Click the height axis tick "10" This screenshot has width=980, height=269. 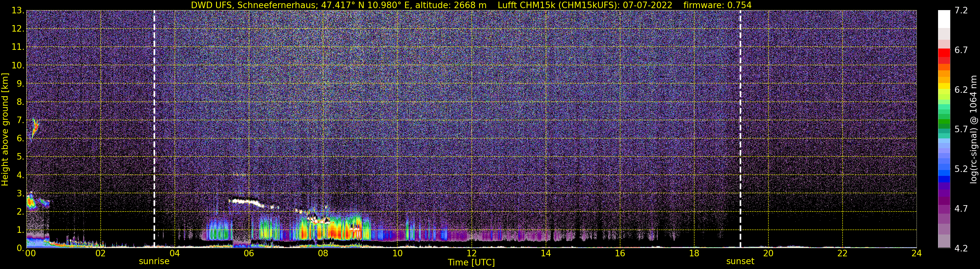point(18,65)
